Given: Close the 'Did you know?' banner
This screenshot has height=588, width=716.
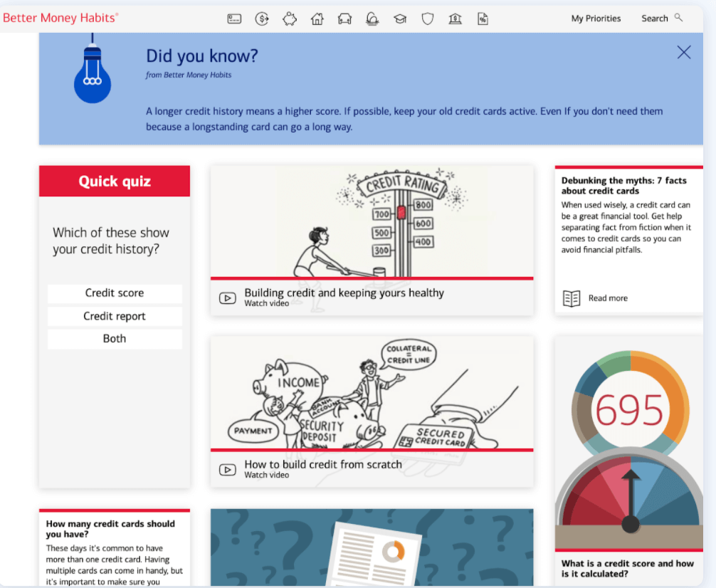Looking at the screenshot, I should click(684, 52).
